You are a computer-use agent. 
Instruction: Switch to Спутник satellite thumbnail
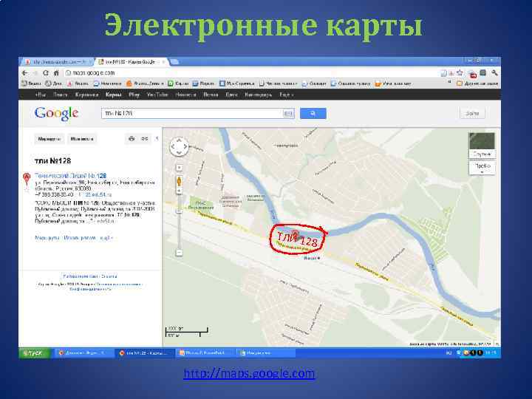[482, 145]
